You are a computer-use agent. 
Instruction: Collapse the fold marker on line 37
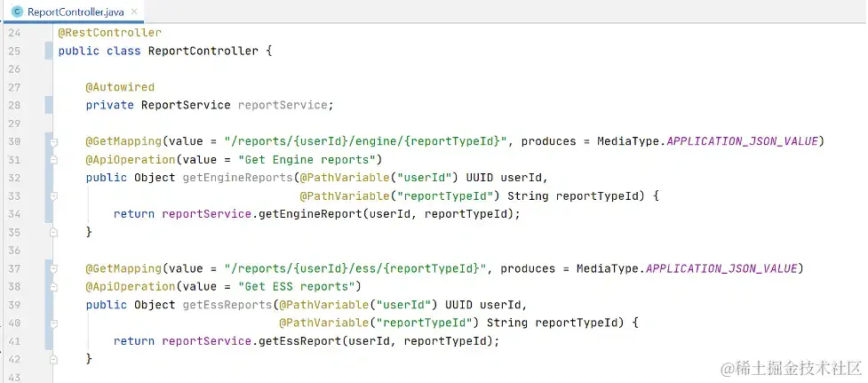(53, 269)
